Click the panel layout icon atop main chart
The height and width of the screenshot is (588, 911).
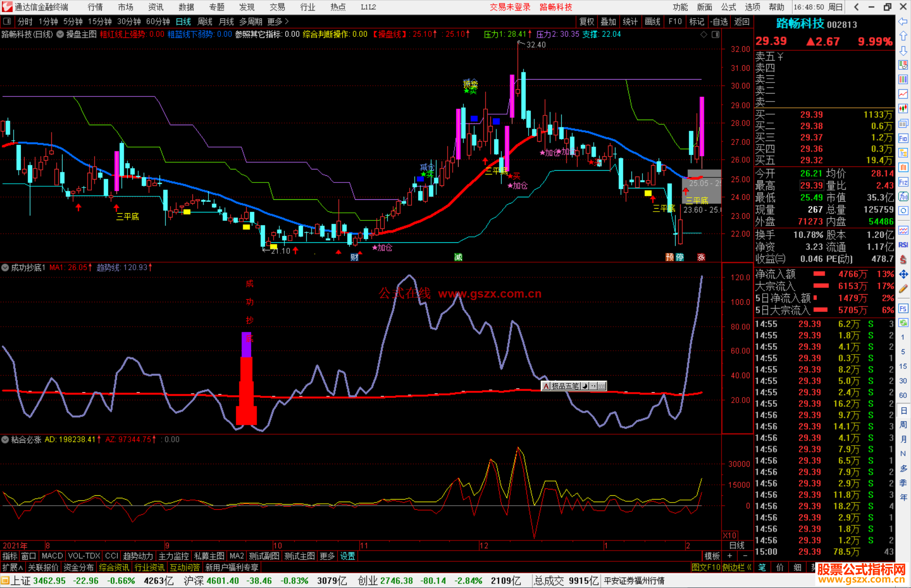(715, 35)
